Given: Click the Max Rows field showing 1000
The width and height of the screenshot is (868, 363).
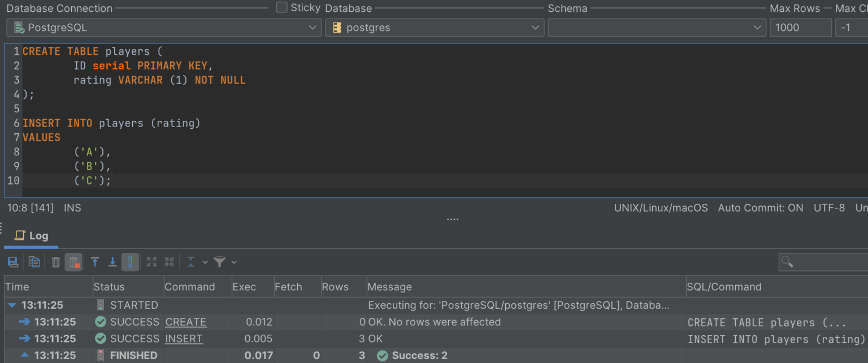Looking at the screenshot, I should coord(800,27).
